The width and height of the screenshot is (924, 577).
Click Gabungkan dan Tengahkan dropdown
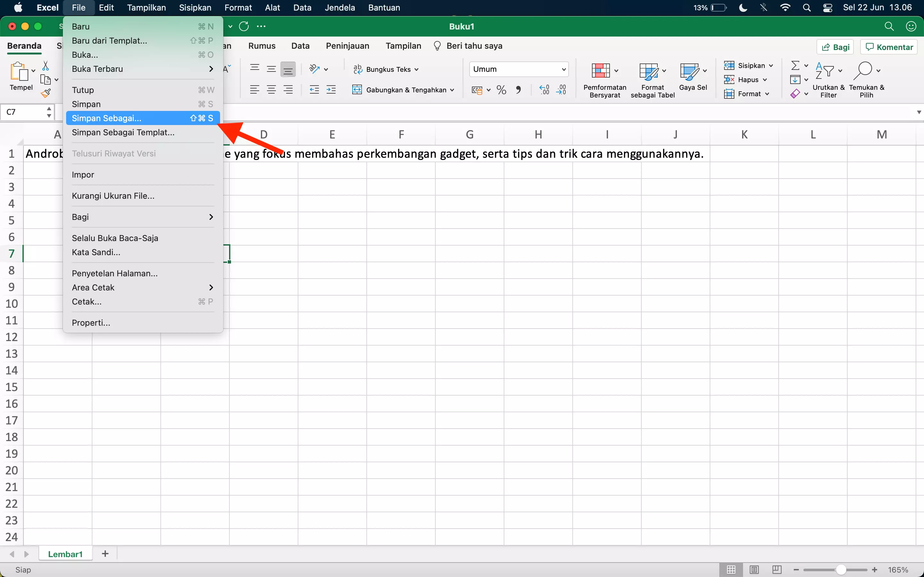[452, 90]
